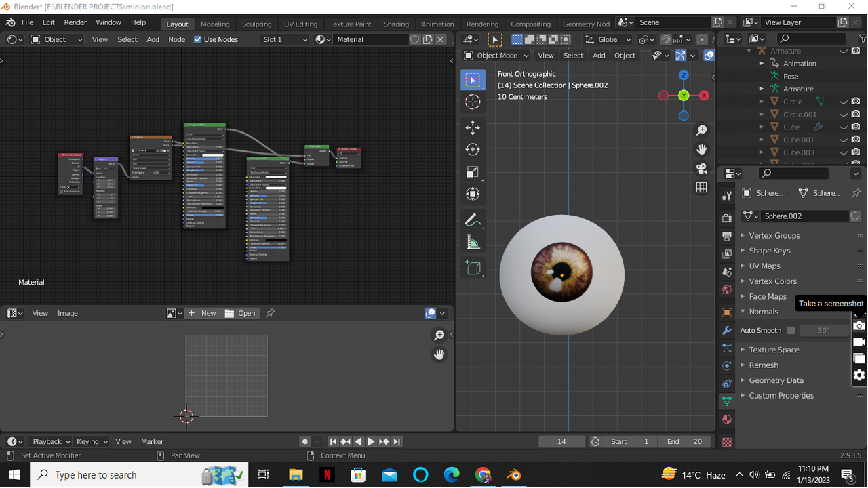Pin the image in image editor
868x488 pixels.
pyautogui.click(x=270, y=313)
